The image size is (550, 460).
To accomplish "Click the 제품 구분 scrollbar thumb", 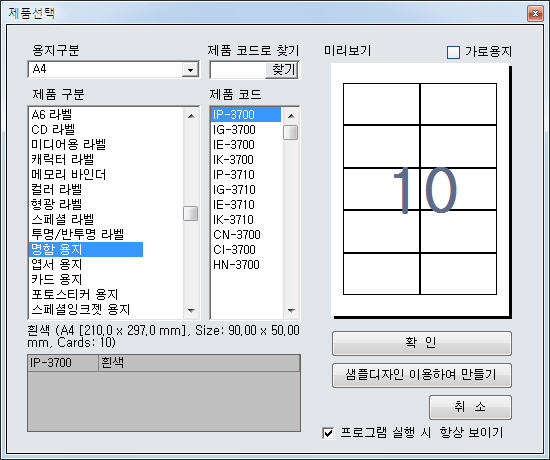I will (x=191, y=214).
